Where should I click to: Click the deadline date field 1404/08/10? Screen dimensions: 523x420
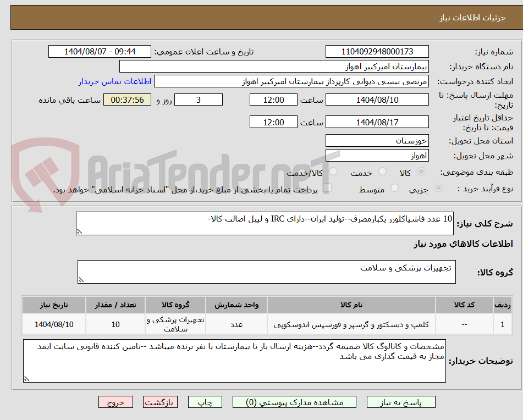coord(378,100)
